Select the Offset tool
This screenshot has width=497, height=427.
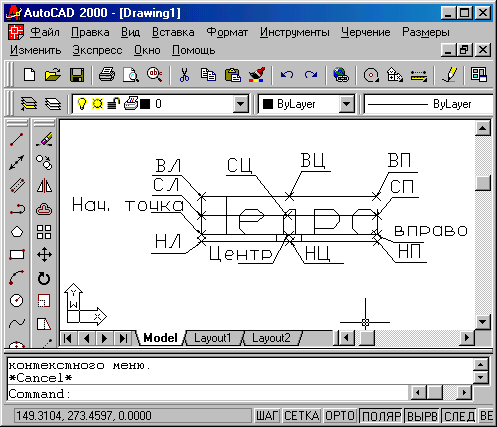(x=44, y=209)
